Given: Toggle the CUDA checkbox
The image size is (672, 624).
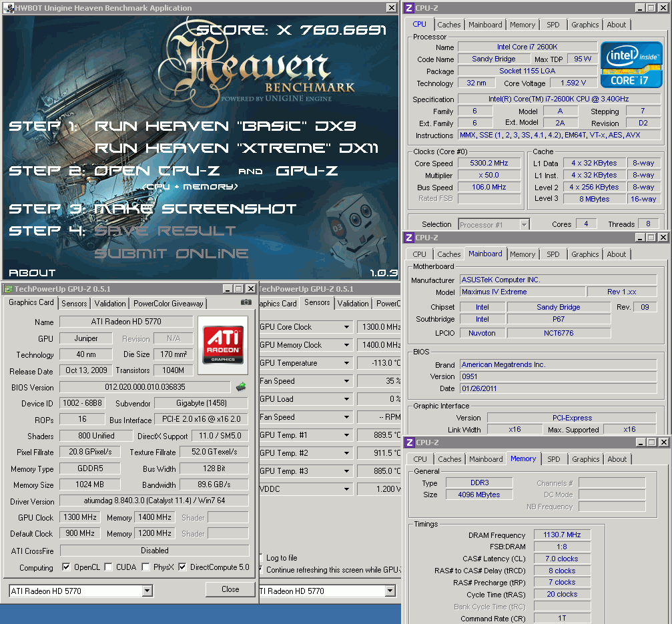Looking at the screenshot, I should coord(108,567).
